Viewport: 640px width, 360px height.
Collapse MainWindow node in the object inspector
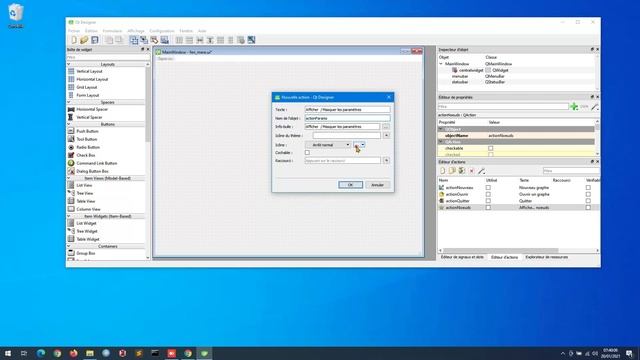(x=441, y=64)
